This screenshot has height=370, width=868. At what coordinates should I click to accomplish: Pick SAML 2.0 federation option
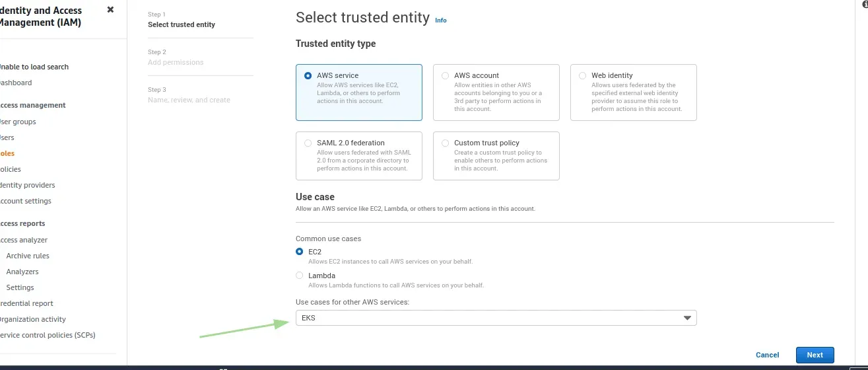(x=308, y=143)
